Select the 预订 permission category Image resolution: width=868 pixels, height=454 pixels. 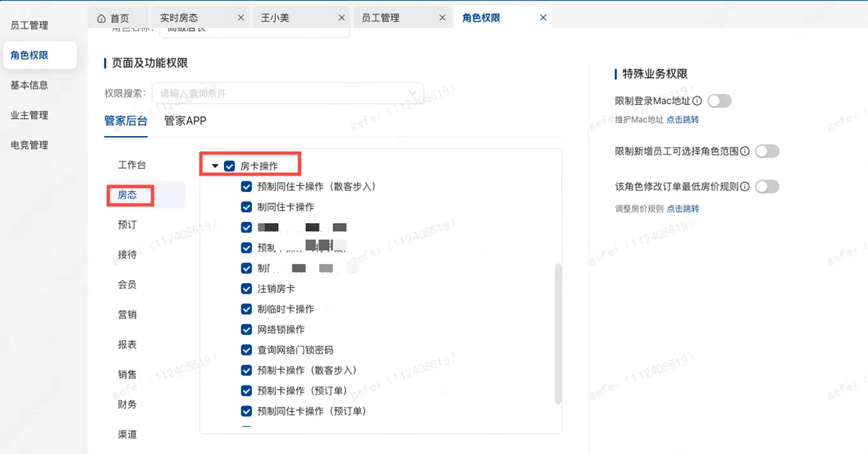coord(127,224)
